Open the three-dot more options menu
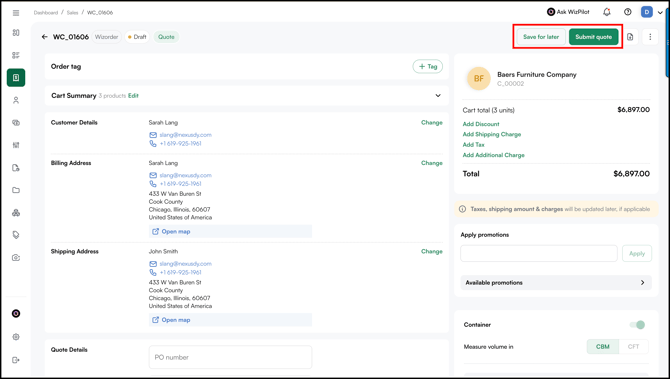The image size is (670, 379). point(650,37)
